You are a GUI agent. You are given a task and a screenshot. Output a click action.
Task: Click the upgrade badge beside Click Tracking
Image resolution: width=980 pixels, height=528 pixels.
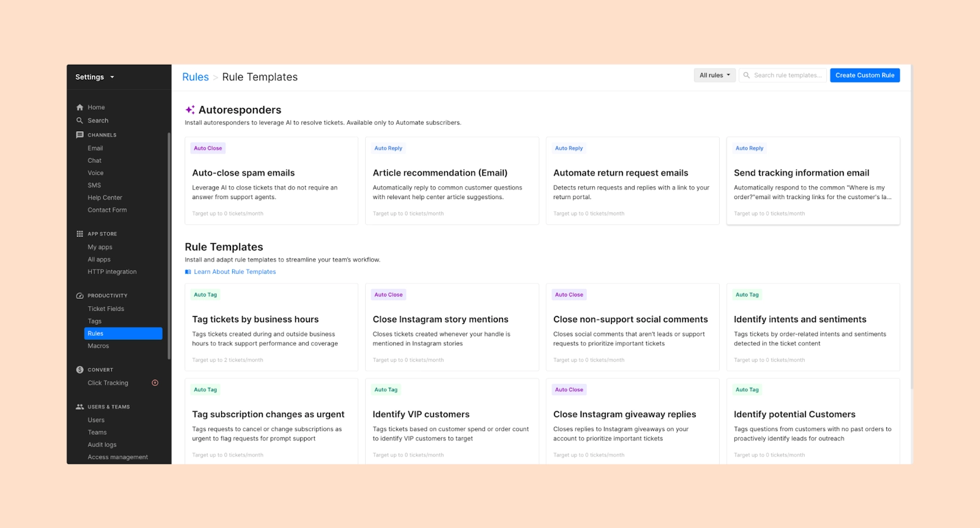click(x=154, y=382)
